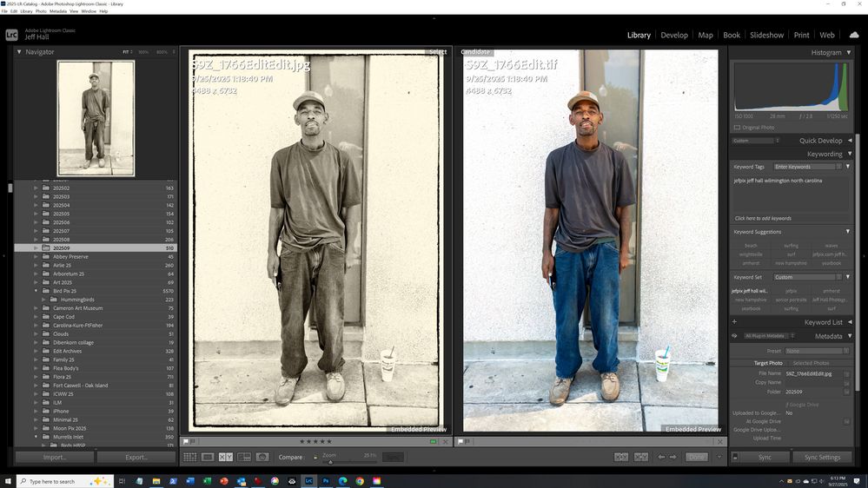Open toolbar content dropdown arrow
868x488 pixels.
pos(719,457)
